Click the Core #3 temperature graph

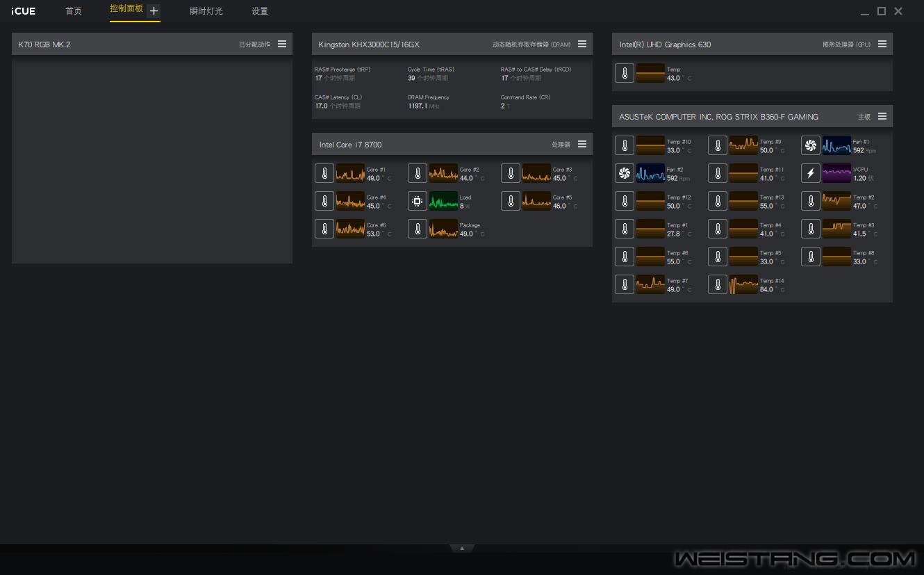536,173
